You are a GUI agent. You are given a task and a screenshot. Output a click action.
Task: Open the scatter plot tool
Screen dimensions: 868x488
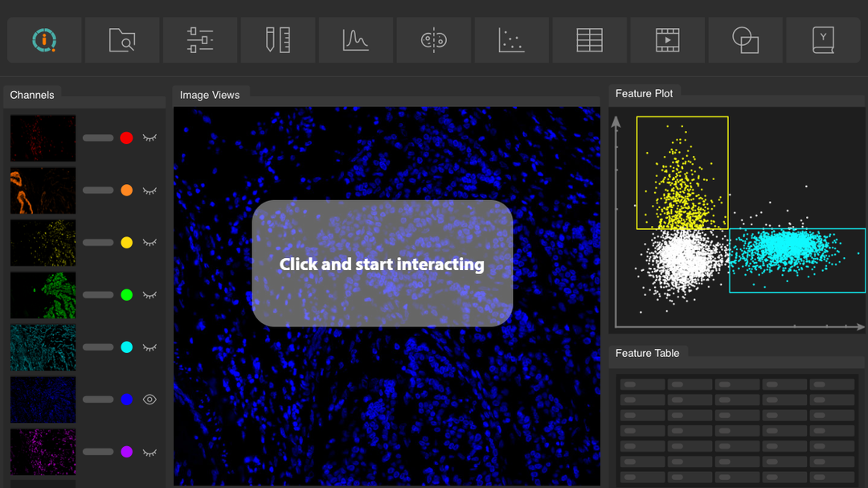pos(511,39)
